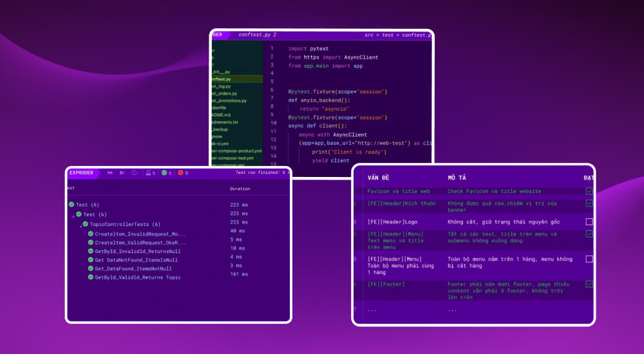This screenshot has width=644, height=354.
Task: Click the def anyio_backend() code line
Action: [319, 100]
